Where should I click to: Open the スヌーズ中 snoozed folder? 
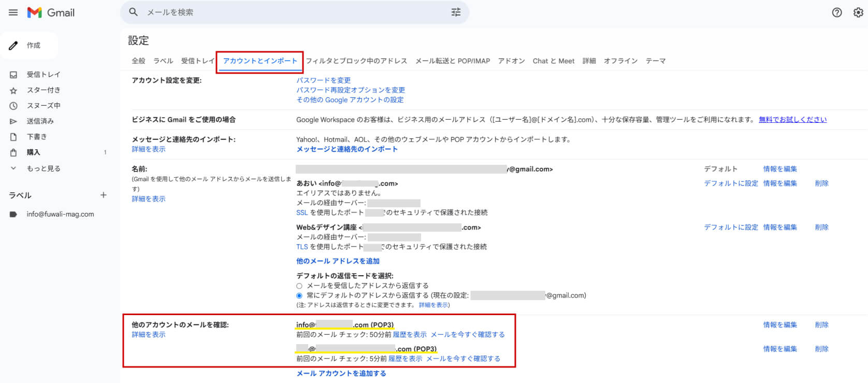click(43, 106)
